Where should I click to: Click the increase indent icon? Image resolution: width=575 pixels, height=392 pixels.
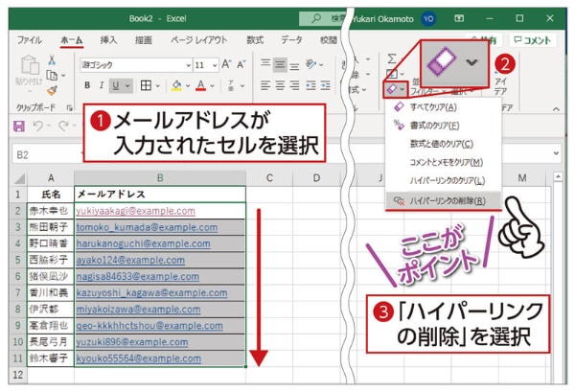coord(325,85)
